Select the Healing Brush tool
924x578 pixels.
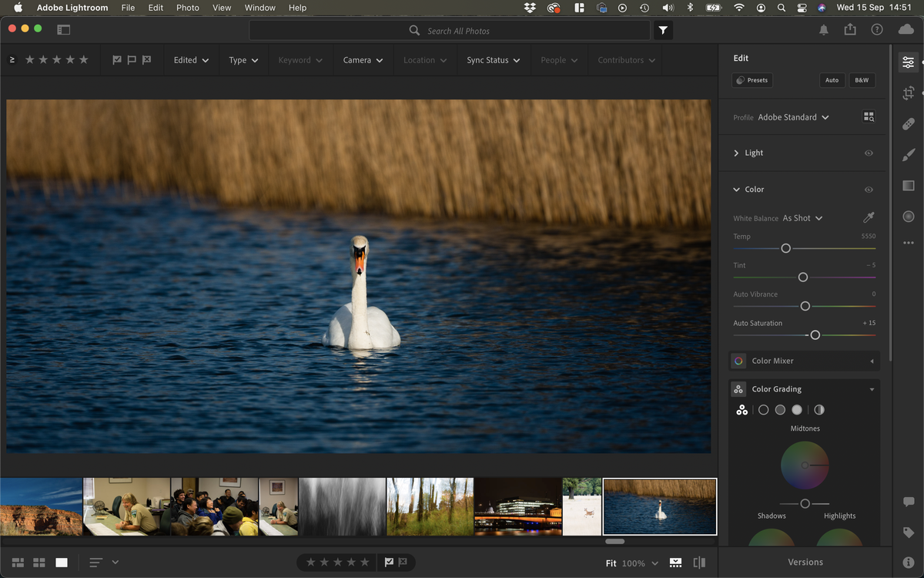909,124
